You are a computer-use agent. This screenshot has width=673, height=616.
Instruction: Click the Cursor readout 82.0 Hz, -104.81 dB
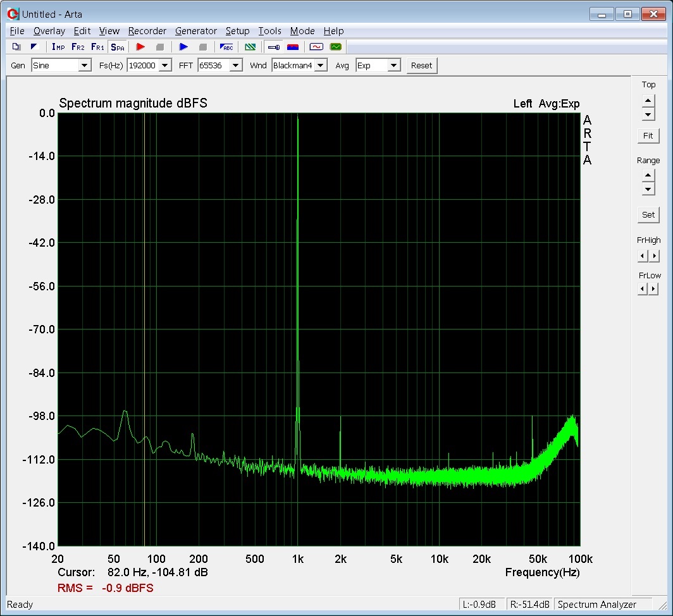tap(133, 572)
